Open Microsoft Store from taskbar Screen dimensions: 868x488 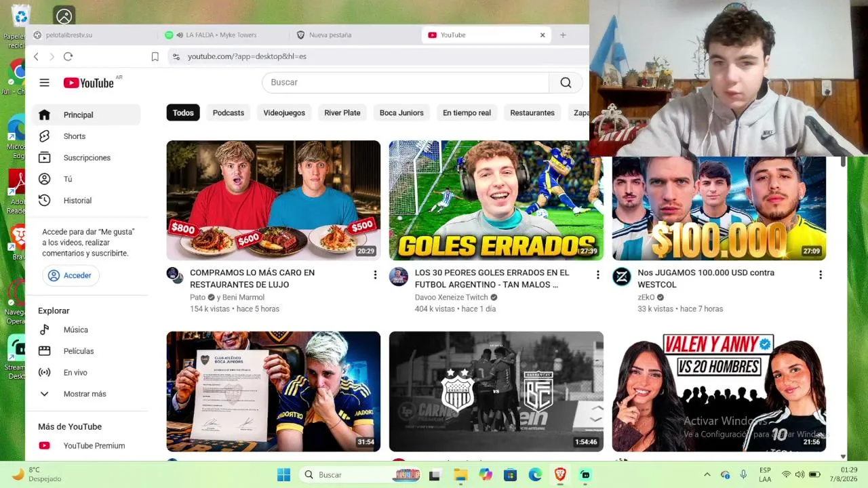tap(510, 475)
